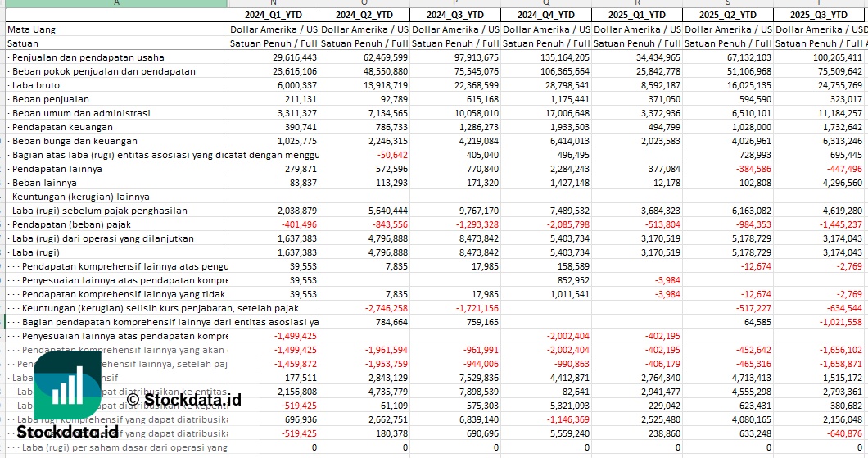Click the red value -1,146,369
The image size is (868, 458).
tap(568, 419)
